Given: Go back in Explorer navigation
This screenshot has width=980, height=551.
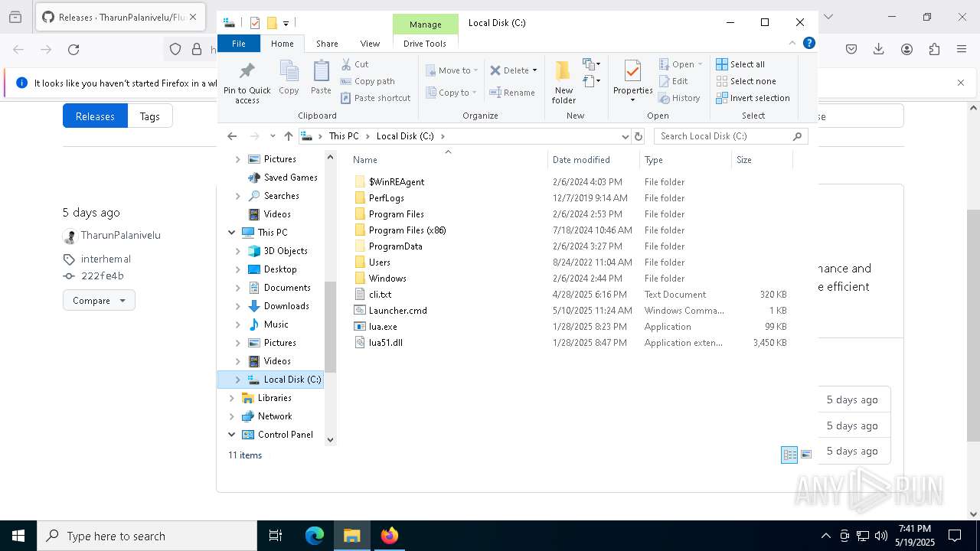Looking at the screenshot, I should coord(232,136).
